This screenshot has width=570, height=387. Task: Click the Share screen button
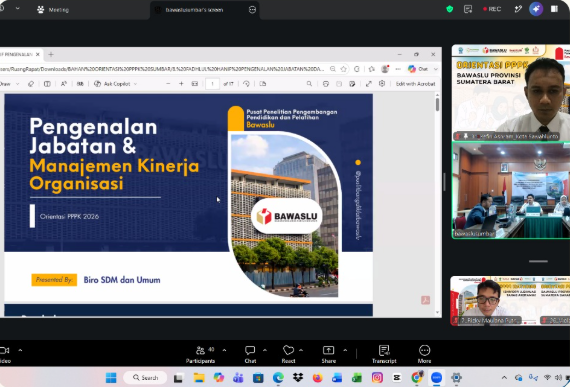click(328, 354)
